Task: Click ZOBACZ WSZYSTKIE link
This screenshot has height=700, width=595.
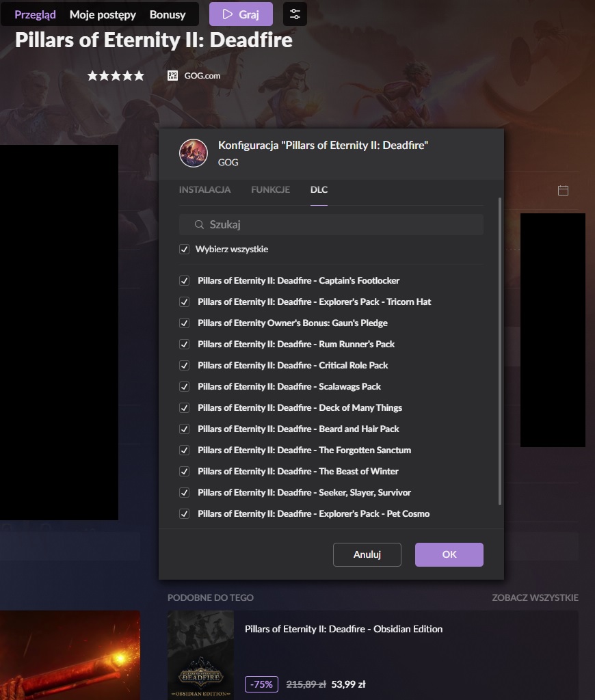Action: pos(535,597)
